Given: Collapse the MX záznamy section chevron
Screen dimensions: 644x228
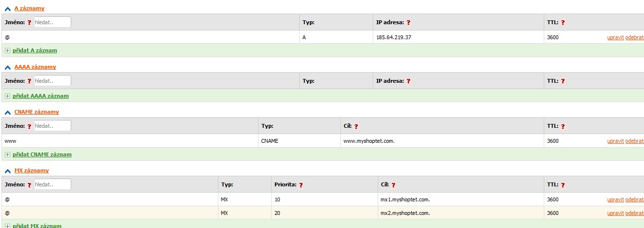Looking at the screenshot, I should [x=7, y=171].
